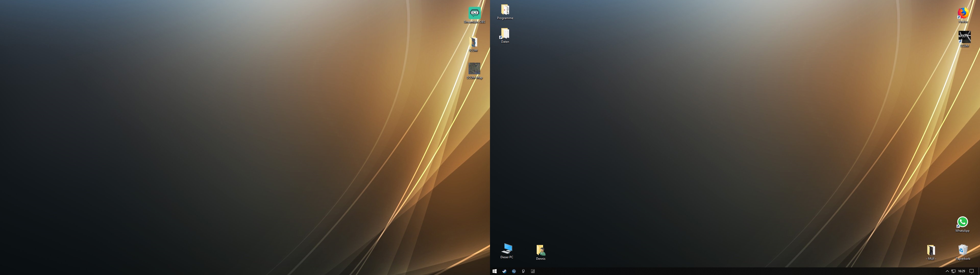The width and height of the screenshot is (980, 275).
Task: Open the Action Center notifications
Action: click(x=971, y=271)
